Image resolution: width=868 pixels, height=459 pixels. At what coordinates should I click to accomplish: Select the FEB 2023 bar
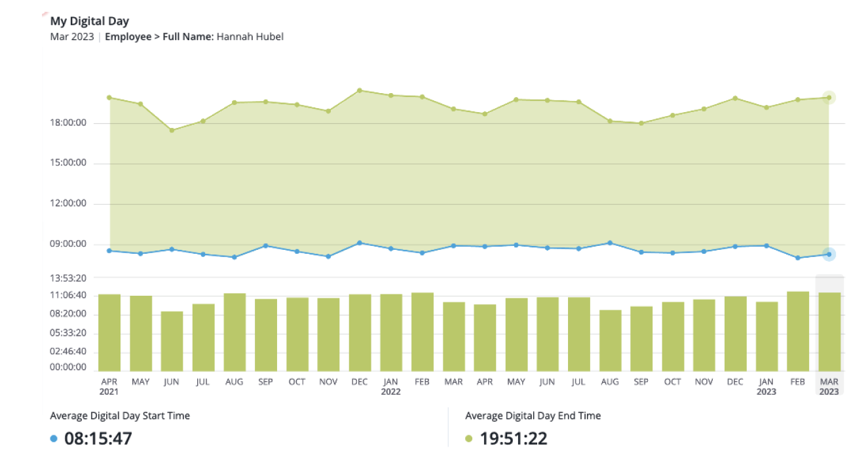pyautogui.click(x=798, y=331)
